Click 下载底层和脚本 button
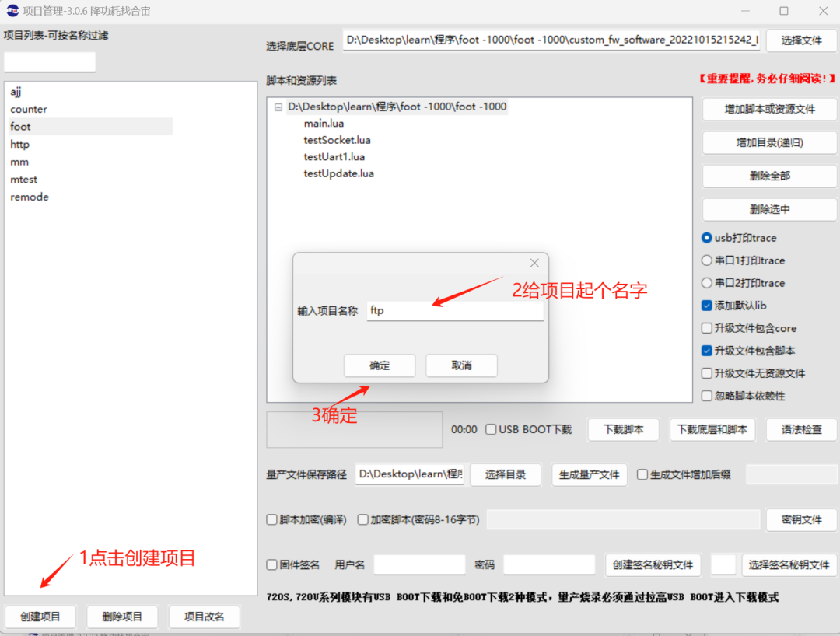The image size is (840, 636). point(712,429)
